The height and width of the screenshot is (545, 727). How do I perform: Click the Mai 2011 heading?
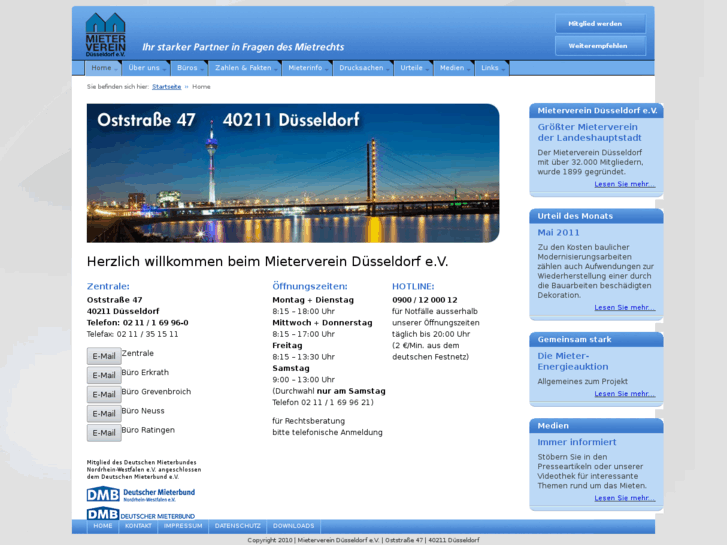558,232
